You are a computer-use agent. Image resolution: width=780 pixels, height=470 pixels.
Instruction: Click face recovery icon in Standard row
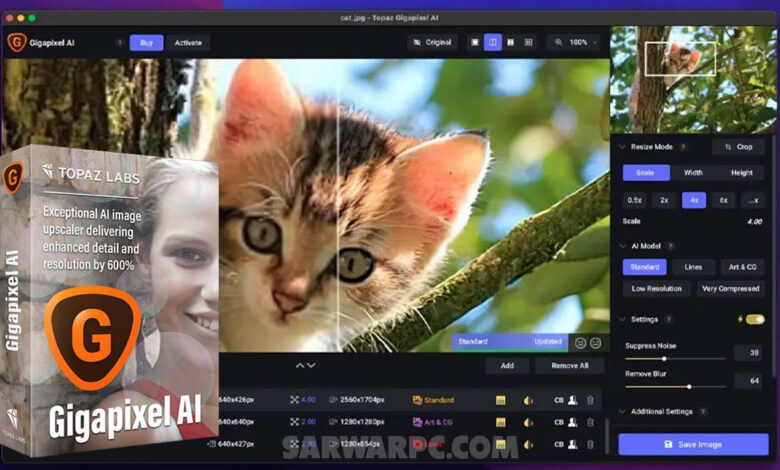click(573, 400)
